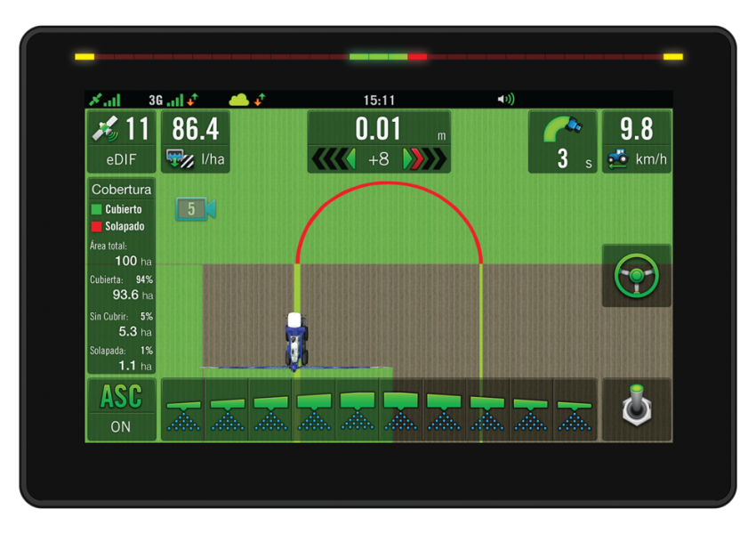Toggle the sixth boom section from the left
Image resolution: width=756 pixels, height=534 pixels.
click(x=400, y=409)
